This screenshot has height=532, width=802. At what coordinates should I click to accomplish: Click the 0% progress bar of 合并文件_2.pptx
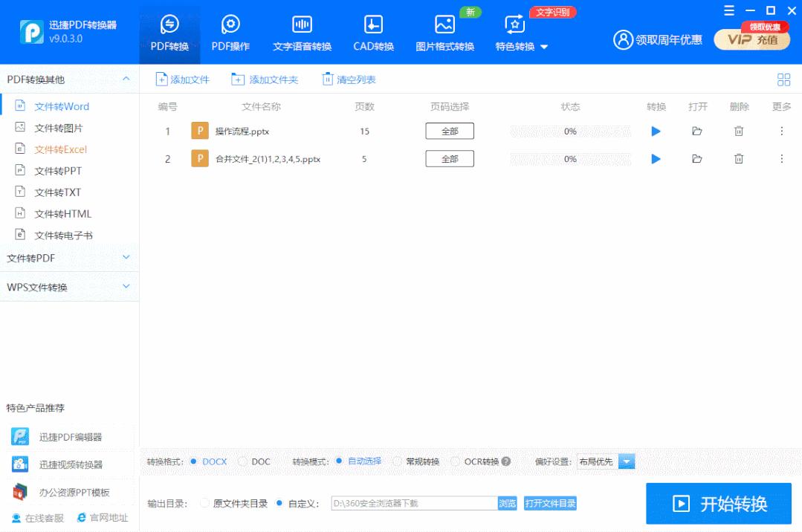click(x=569, y=158)
